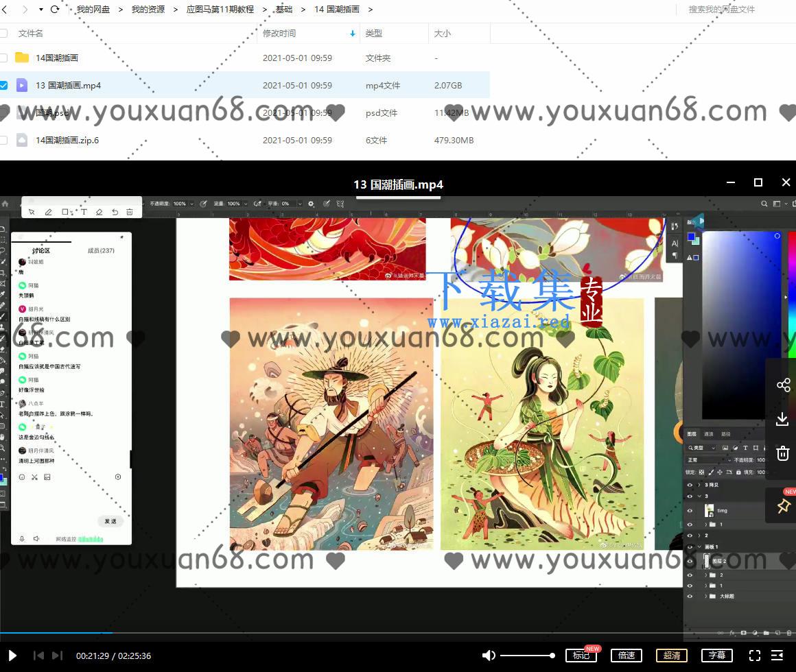Skip to the next video
This screenshot has width=796, height=672.
click(x=58, y=656)
